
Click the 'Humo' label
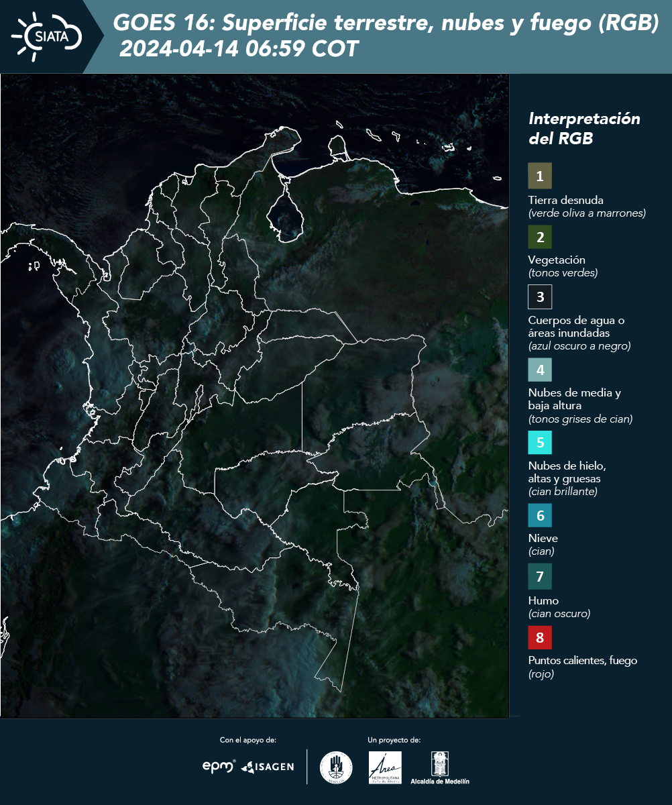[x=543, y=600]
